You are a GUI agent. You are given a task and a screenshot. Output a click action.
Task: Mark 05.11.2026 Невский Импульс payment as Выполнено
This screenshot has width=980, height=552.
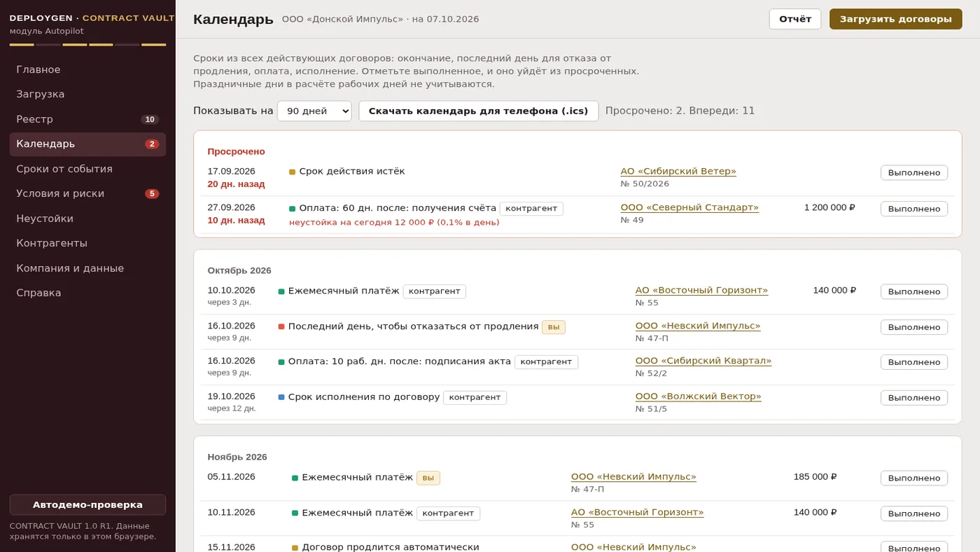914,478
